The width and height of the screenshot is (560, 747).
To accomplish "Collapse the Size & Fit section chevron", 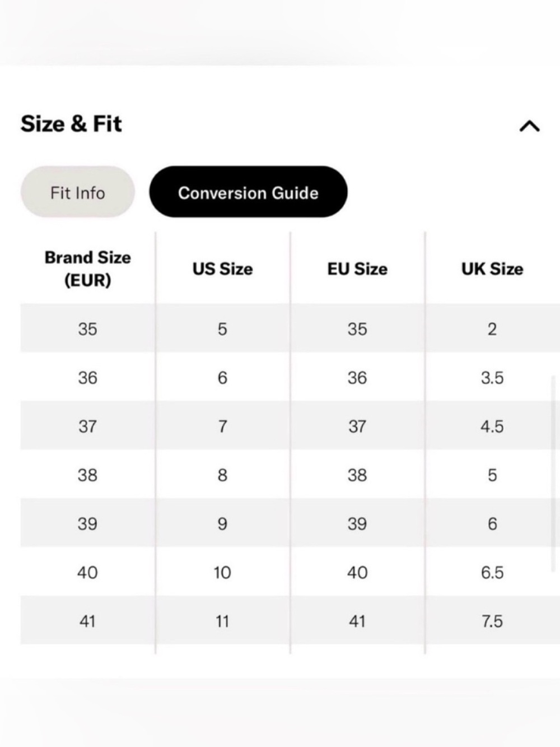I will point(529,126).
